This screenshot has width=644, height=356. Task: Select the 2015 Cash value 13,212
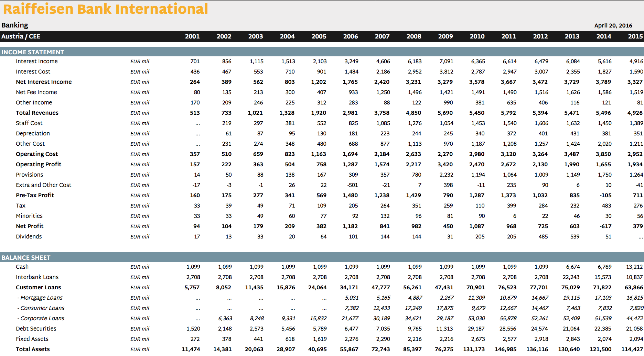click(x=634, y=267)
